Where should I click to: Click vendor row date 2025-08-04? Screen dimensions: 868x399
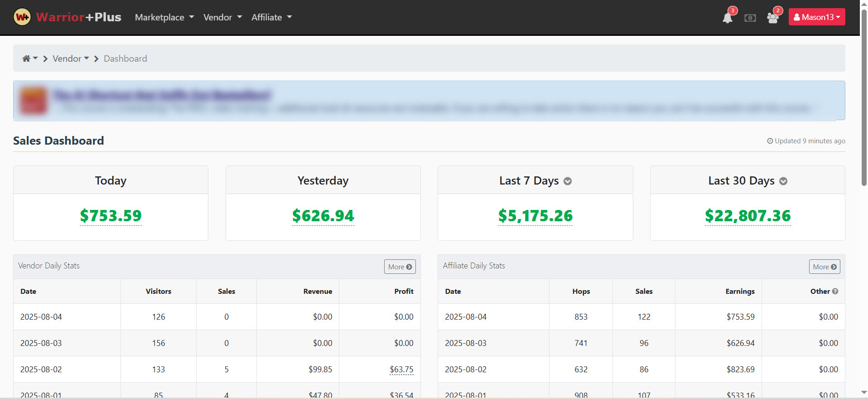coord(41,317)
